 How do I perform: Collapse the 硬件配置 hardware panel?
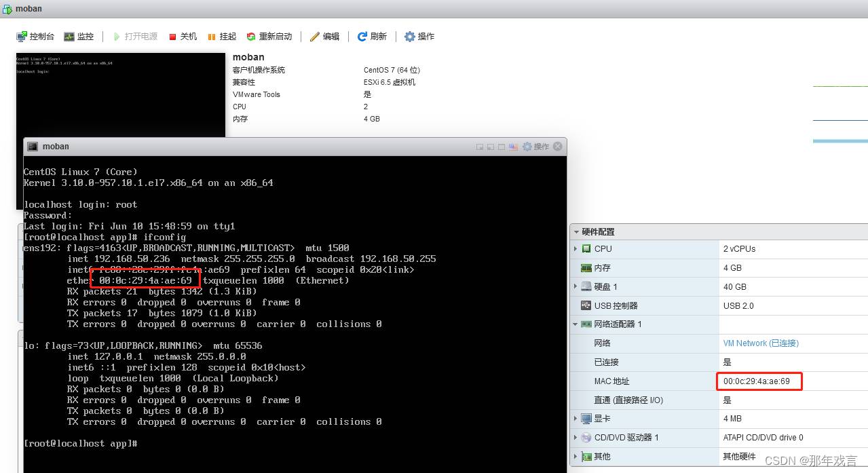point(575,232)
